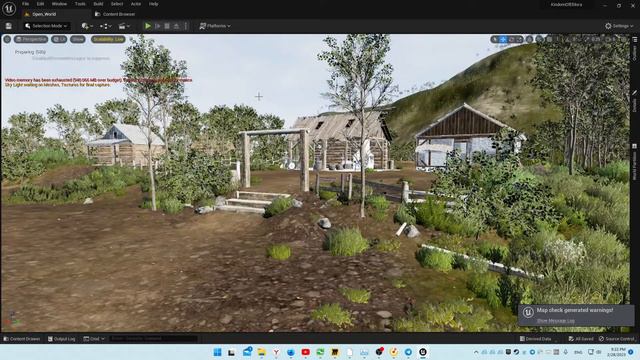Open the Window menu
The width and height of the screenshot is (640, 360).
click(x=59, y=4)
